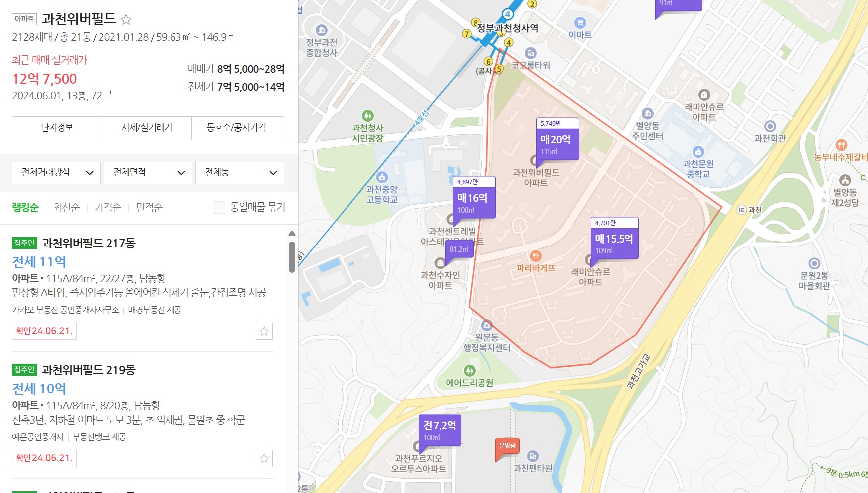
Task: Toggle the 동일매물 묶기 checkbox
Action: [219, 207]
